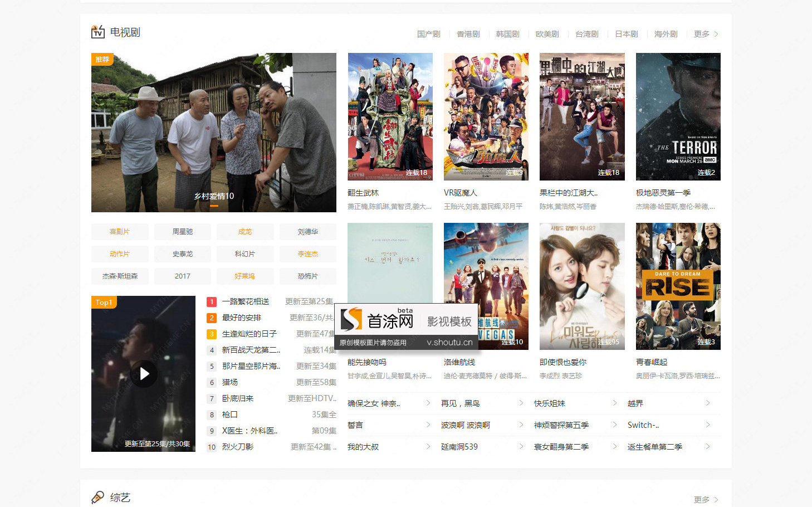Click the chevron on 越界 row

708,403
